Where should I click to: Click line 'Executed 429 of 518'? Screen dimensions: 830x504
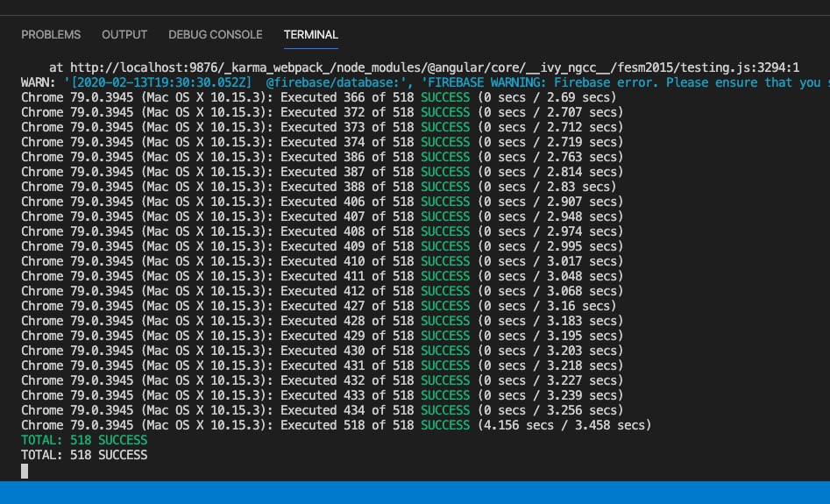click(x=323, y=336)
